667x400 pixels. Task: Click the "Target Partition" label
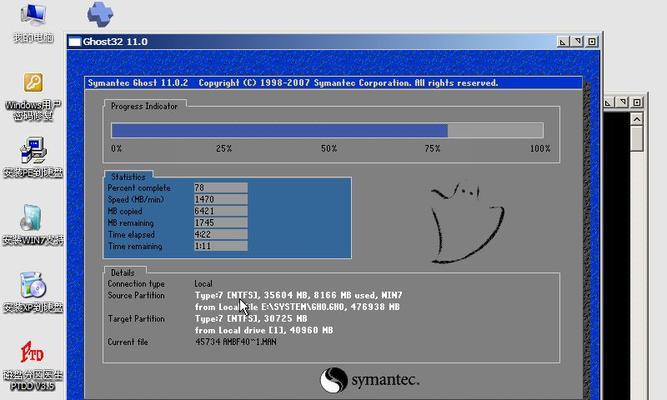pyautogui.click(x=136, y=319)
